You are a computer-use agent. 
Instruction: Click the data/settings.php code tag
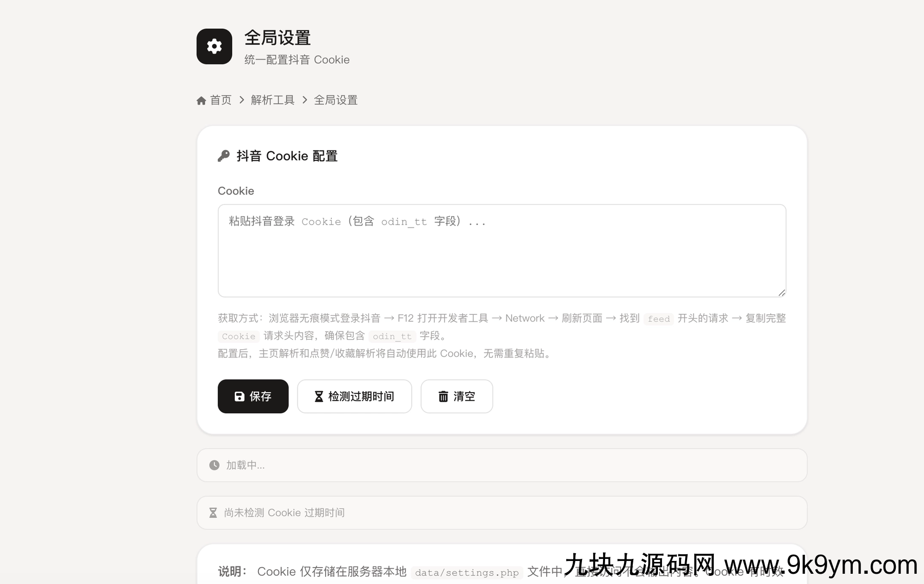[x=467, y=572]
